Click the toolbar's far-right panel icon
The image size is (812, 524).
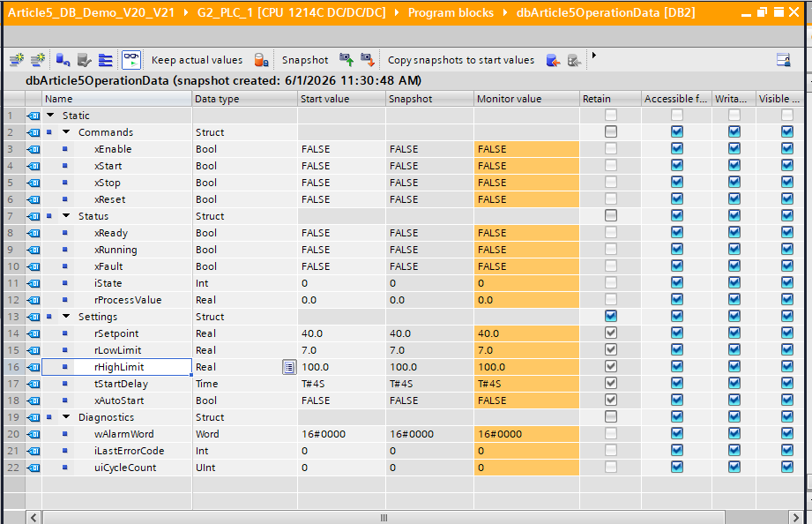[784, 60]
